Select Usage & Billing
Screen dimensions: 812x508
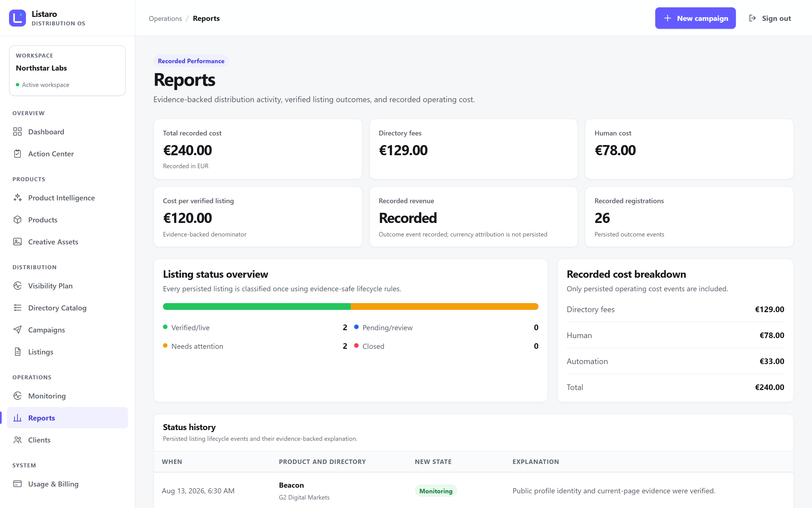67,484
